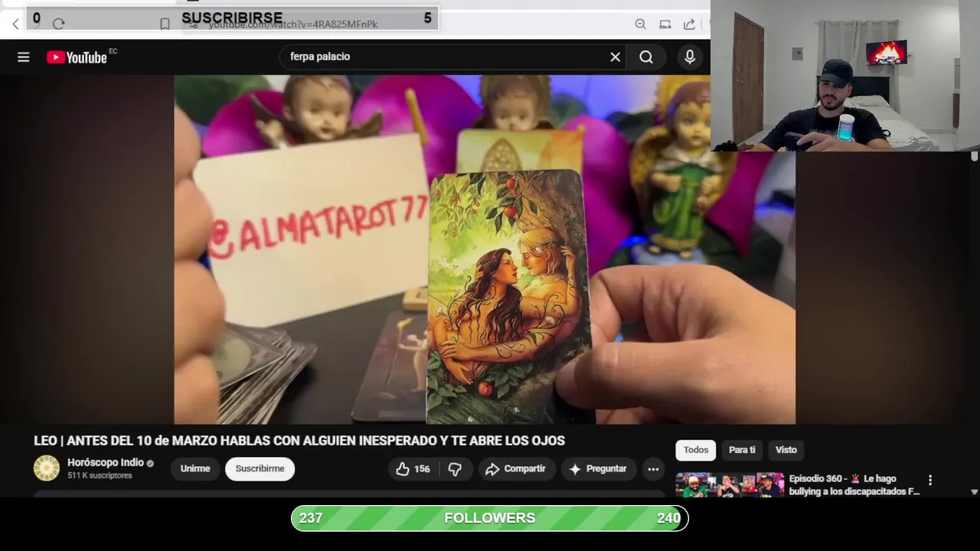The image size is (980, 551).
Task: Open the Episodio 360 video title
Action: (x=854, y=485)
